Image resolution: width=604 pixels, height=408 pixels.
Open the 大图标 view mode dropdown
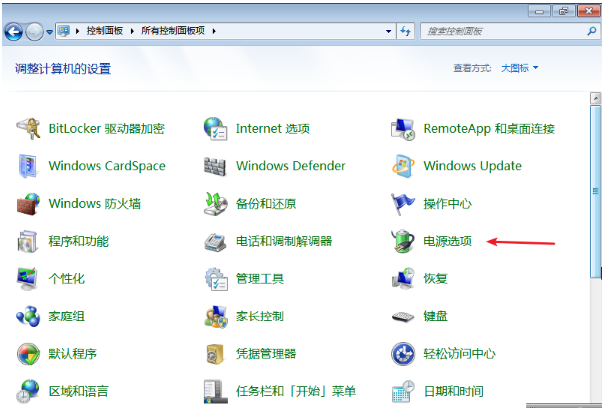tap(520, 68)
